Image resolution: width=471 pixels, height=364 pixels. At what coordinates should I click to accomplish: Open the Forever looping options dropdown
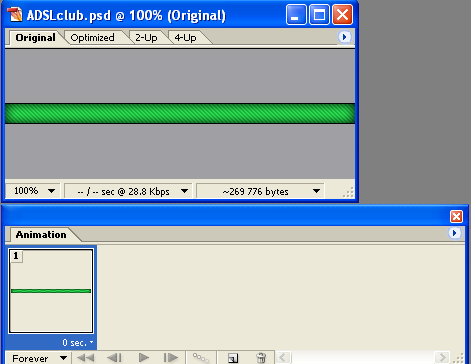[37, 358]
